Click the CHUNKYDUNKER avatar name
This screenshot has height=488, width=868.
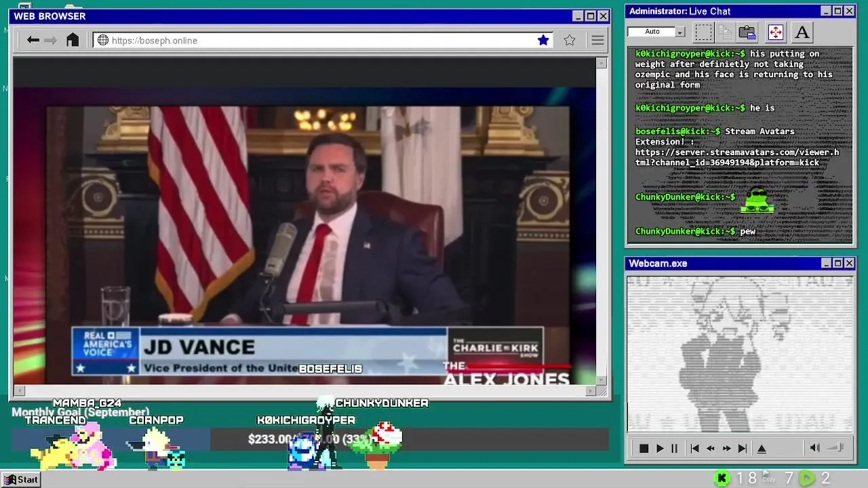point(382,403)
